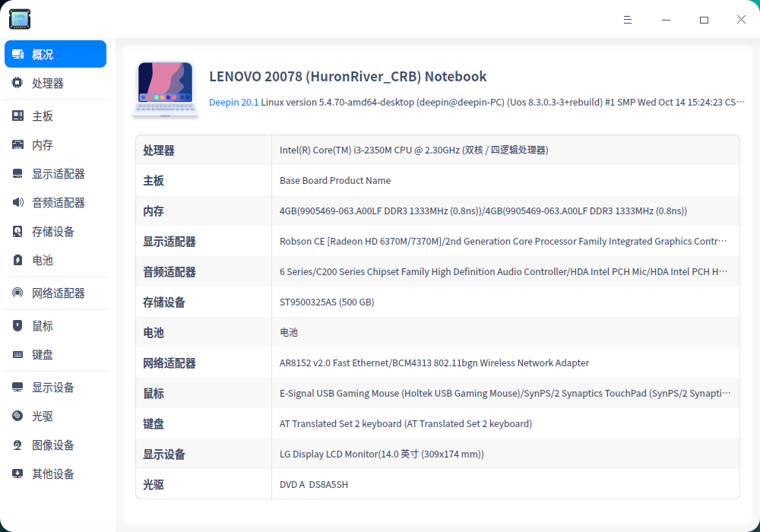Click the 显示适配器 graphics card icon
The height and width of the screenshot is (532, 760).
pyautogui.click(x=17, y=173)
